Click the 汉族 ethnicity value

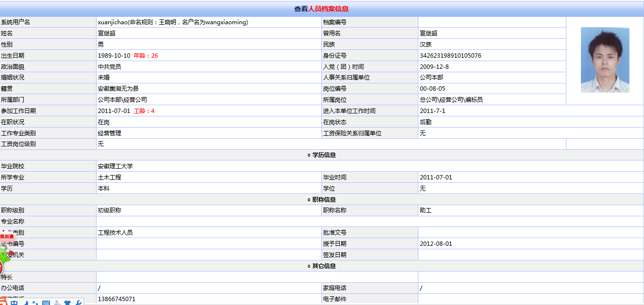click(426, 45)
